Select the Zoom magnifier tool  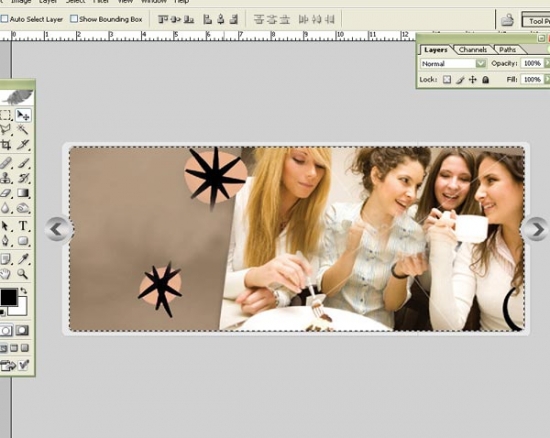[23, 274]
